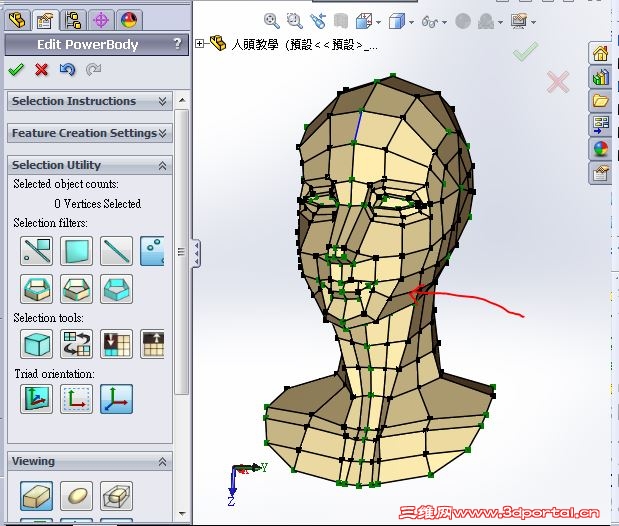Click the viewport confirmation corner green check
This screenshot has height=526, width=619.
click(525, 52)
